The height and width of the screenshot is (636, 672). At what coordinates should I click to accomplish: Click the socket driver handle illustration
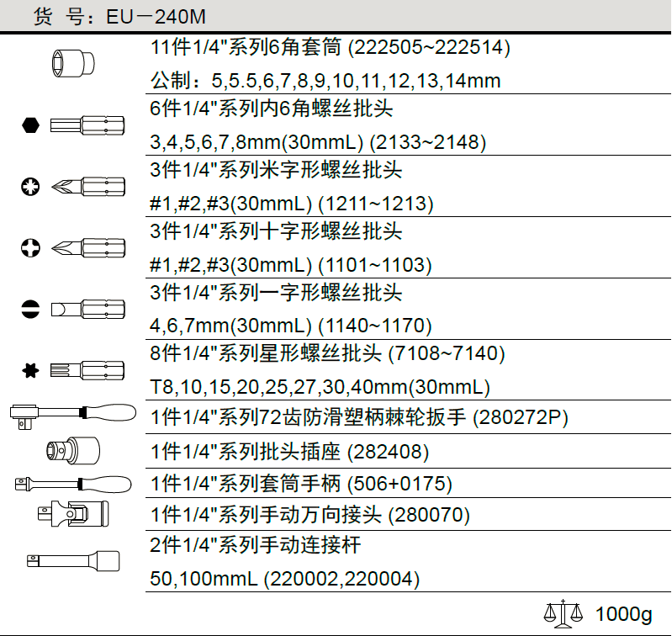pyautogui.click(x=72, y=484)
